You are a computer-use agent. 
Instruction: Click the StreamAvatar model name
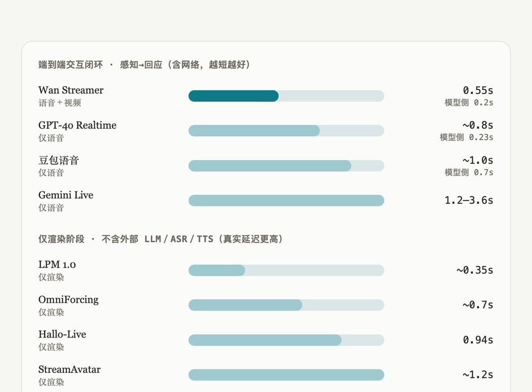click(x=70, y=369)
